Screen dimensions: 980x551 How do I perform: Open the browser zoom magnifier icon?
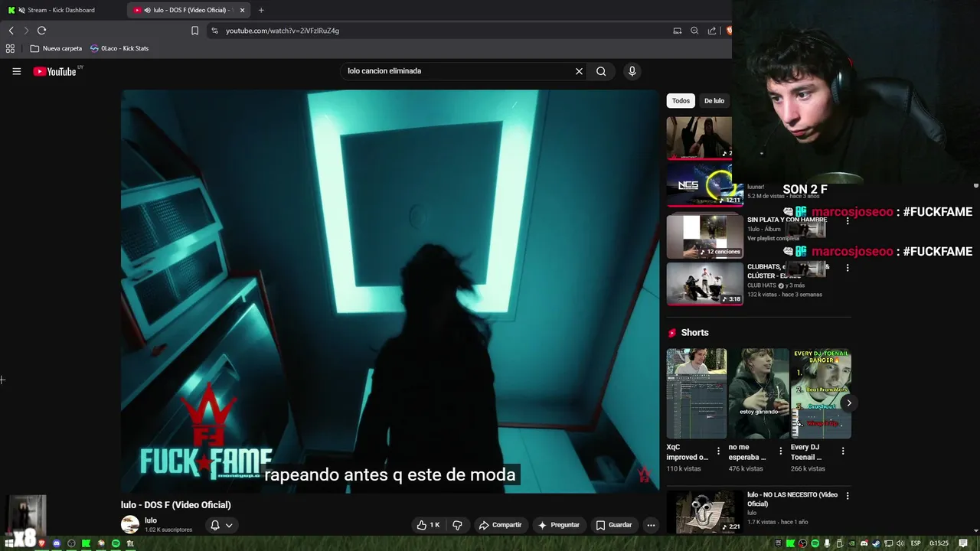pos(694,31)
